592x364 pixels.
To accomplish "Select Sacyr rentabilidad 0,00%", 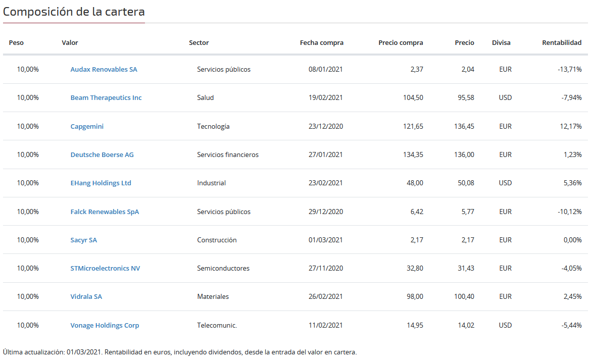I will pyautogui.click(x=573, y=240).
